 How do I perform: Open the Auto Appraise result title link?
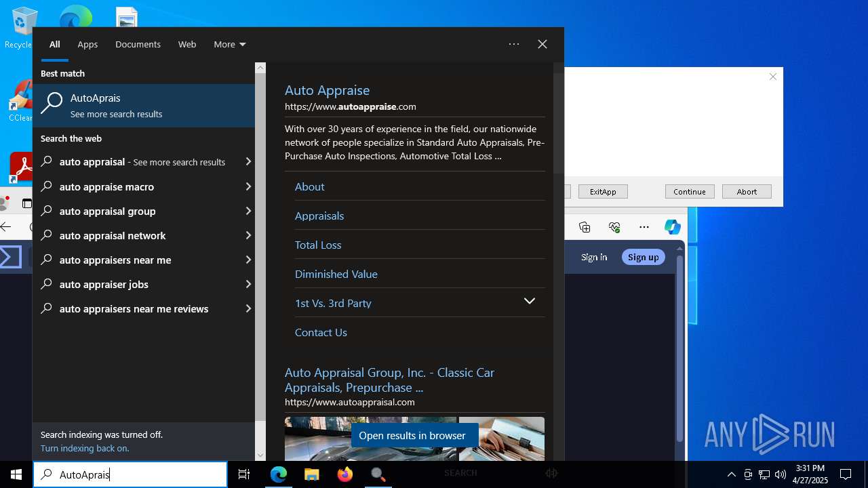(327, 90)
